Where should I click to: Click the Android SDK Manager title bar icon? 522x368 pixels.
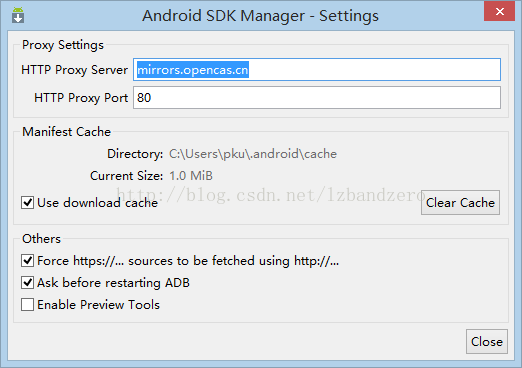click(x=18, y=15)
